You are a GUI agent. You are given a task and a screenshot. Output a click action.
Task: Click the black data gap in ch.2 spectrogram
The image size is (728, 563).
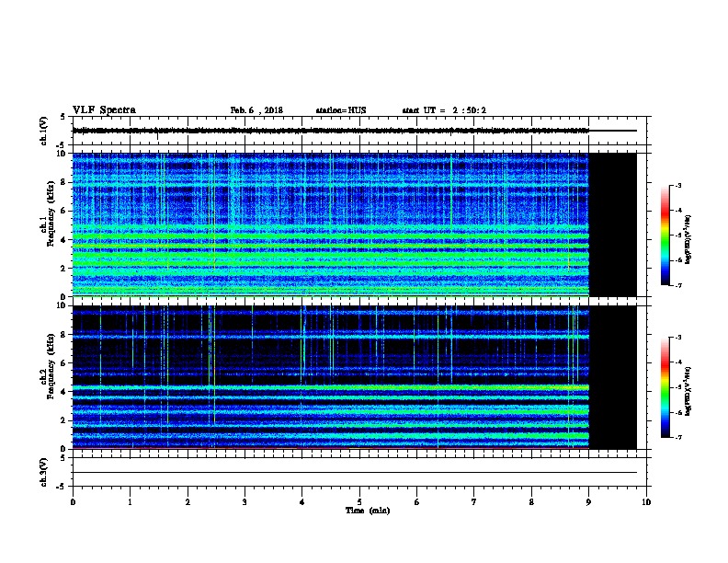[x=613, y=377]
